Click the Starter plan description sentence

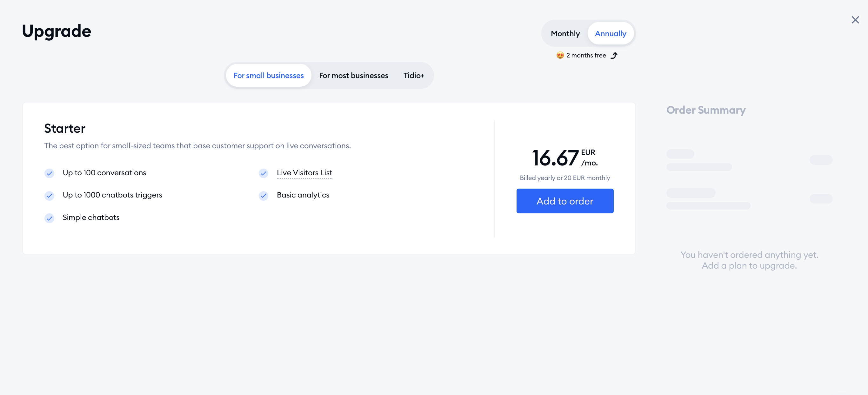(197, 146)
